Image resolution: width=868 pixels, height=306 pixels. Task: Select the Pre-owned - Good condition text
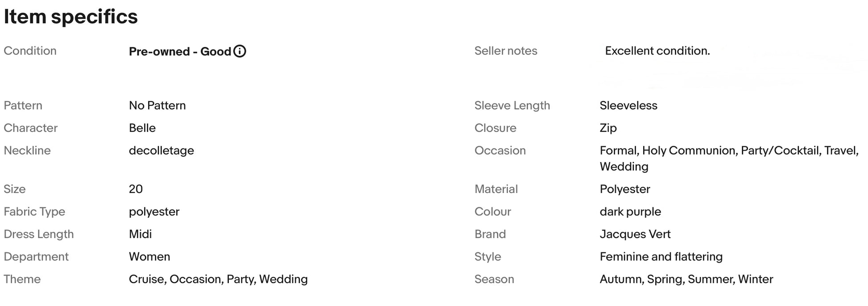pyautogui.click(x=180, y=52)
